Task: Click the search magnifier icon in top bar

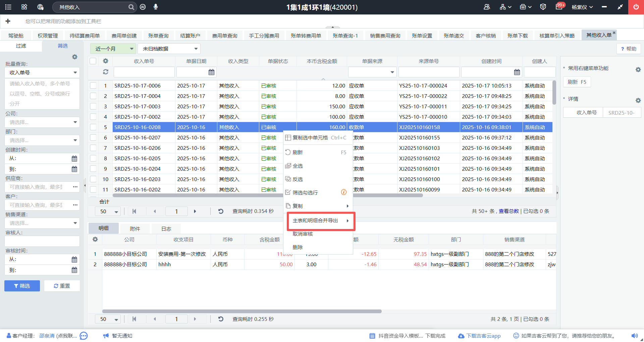Action: [x=131, y=7]
